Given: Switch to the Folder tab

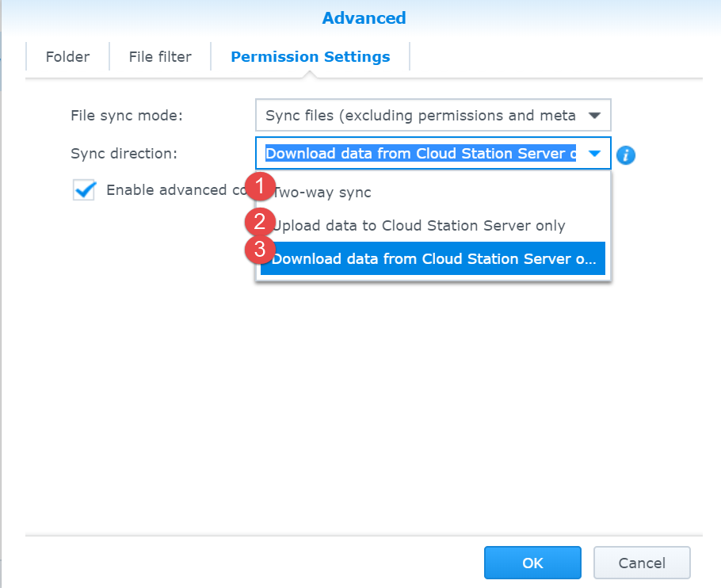Looking at the screenshot, I should coord(67,57).
